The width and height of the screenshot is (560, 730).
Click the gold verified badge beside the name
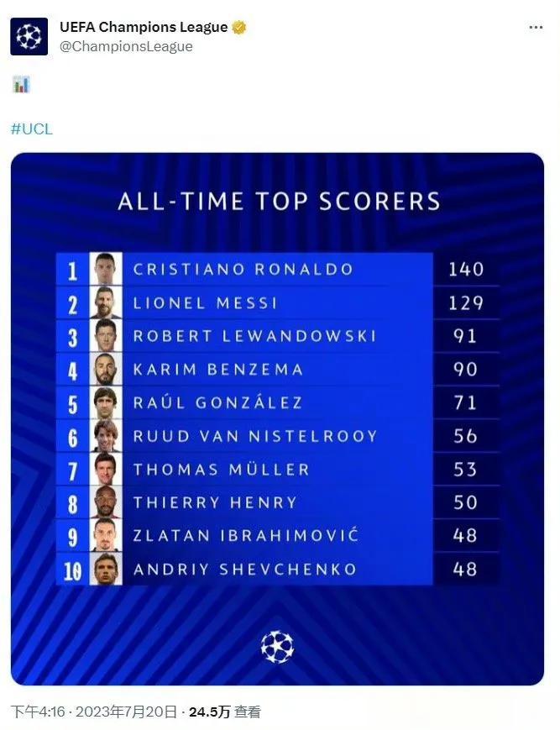(239, 28)
